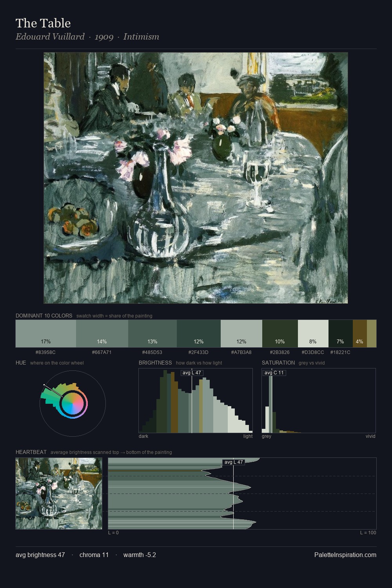Click the small painting thumbnail in Heartbeat
Image resolution: width=392 pixels, height=588 pixels.
click(59, 494)
